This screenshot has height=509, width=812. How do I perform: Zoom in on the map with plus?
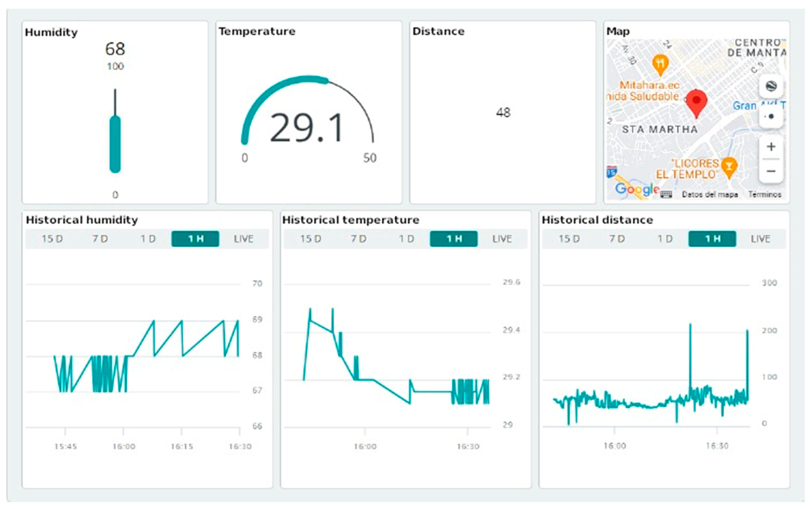click(x=771, y=147)
